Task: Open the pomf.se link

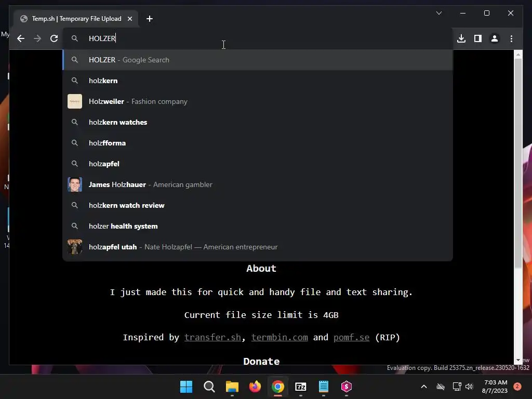Action: [x=351, y=337]
